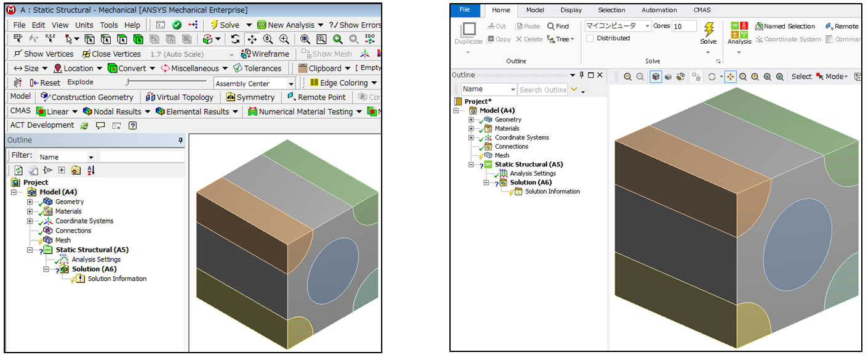Click the explode Reset button

[x=45, y=83]
